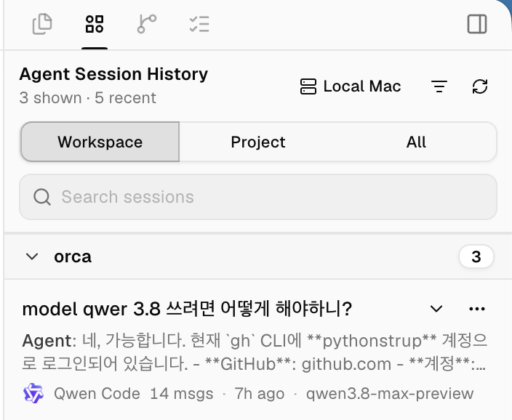
Task: Select the Workspace scope segment
Action: [x=100, y=142]
